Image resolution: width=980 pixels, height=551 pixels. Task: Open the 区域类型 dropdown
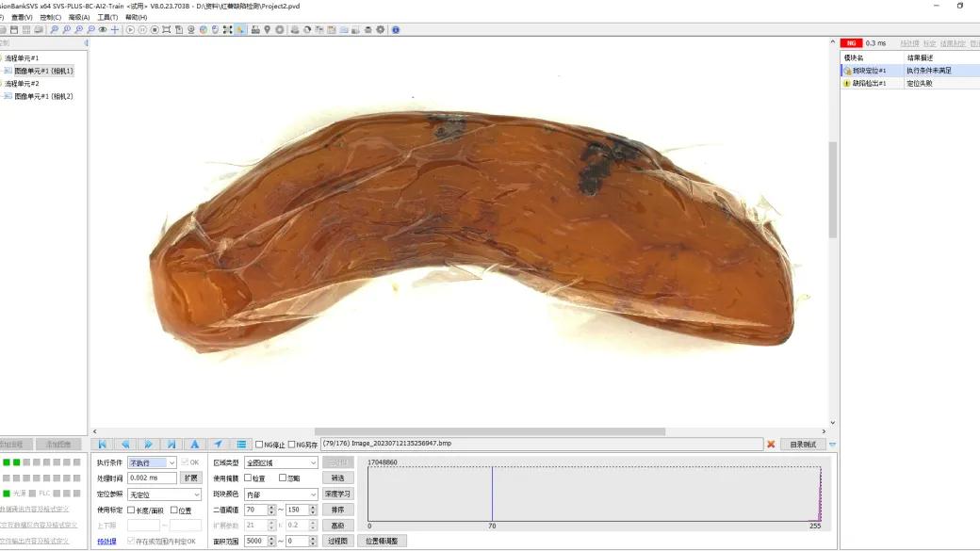pyautogui.click(x=281, y=462)
